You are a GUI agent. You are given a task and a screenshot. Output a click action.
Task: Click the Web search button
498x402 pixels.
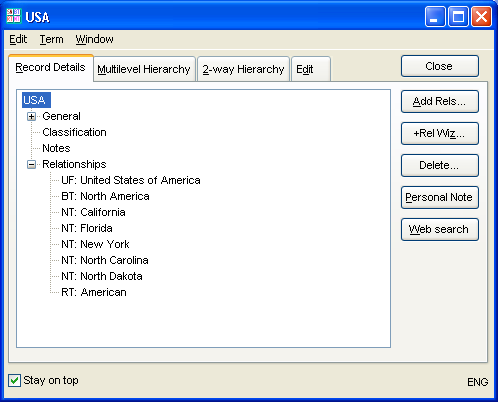pyautogui.click(x=440, y=229)
